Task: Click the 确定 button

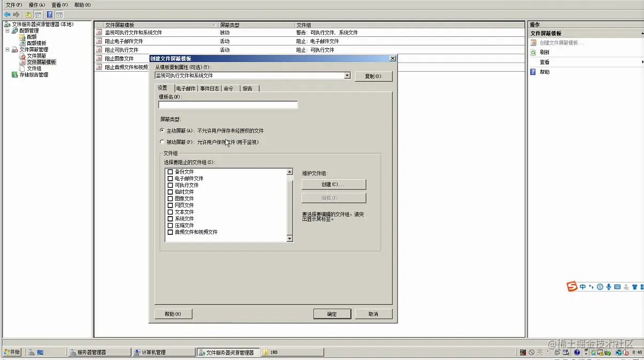Action: coord(332,314)
